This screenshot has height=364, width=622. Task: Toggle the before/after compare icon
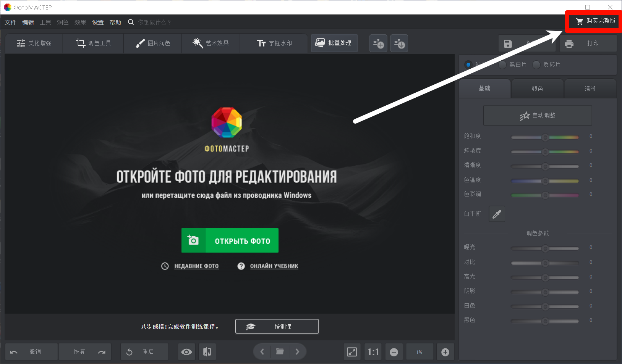coord(207,352)
